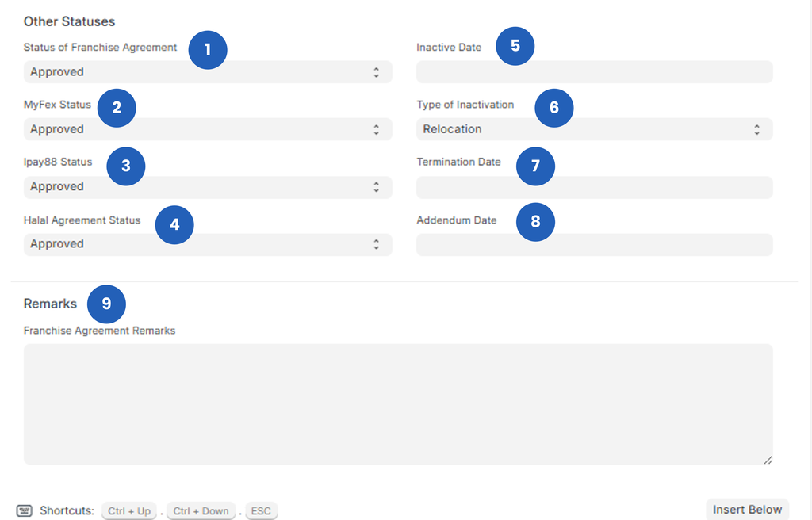Screen dimensions: 812x520
Task: Click numbered marker 3 beside Ipay88 Status
Action: coord(125,166)
